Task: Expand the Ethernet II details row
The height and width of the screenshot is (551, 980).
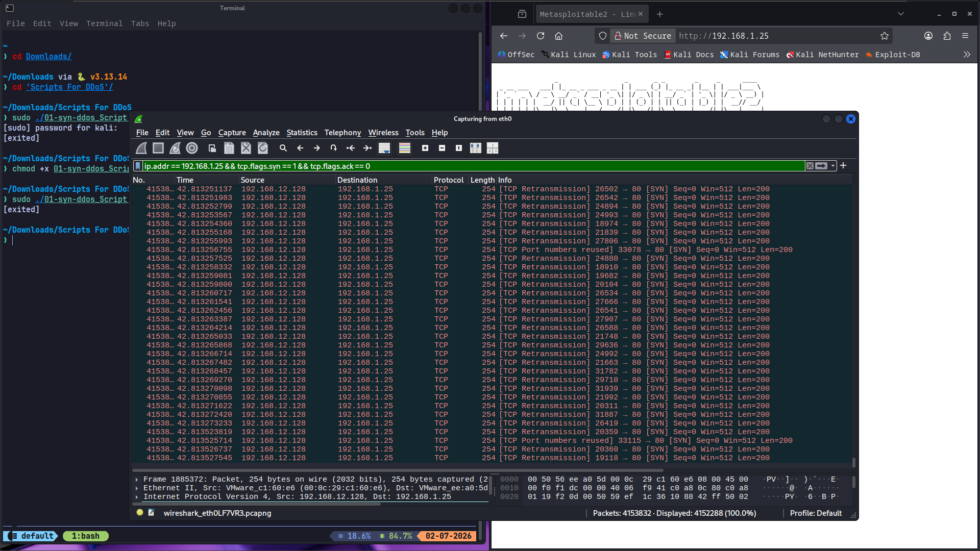Action: (x=137, y=488)
